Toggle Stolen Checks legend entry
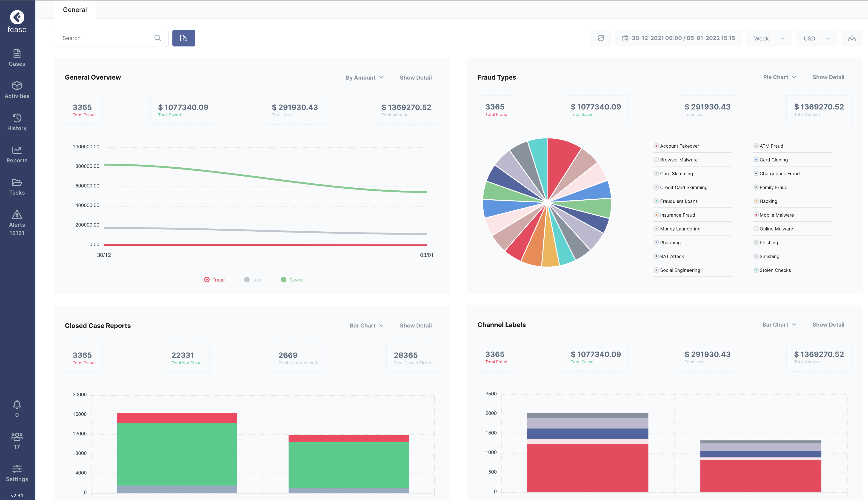Screen dimensions: 868x500 click(x=772, y=270)
